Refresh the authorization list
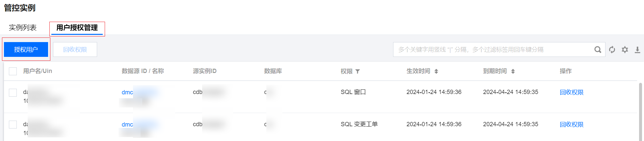Image resolution: width=644 pixels, height=141 pixels. click(612, 50)
